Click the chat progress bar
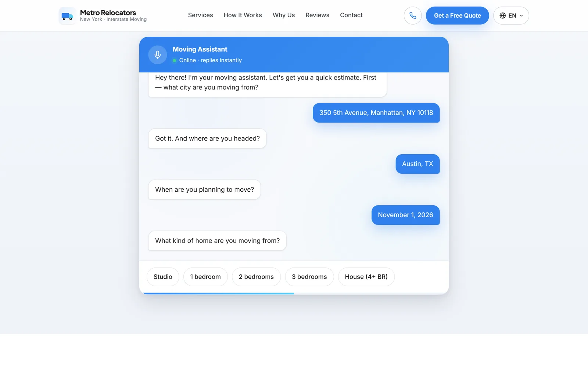This screenshot has height=368, width=588. 294,293
